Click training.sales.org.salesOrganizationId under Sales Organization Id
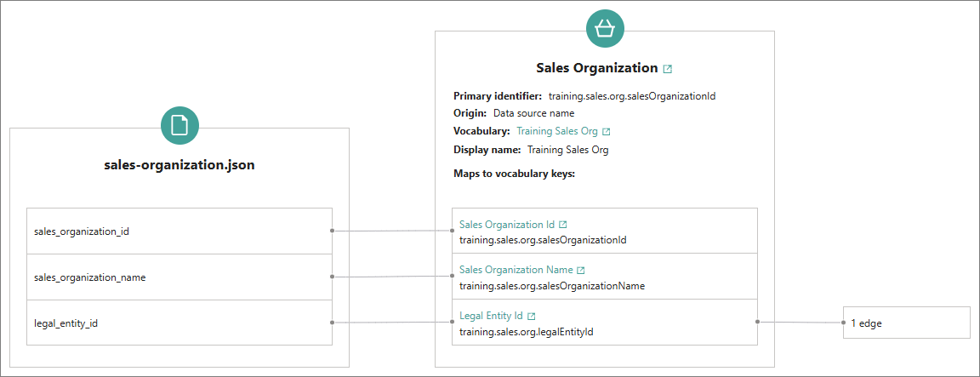 (543, 240)
